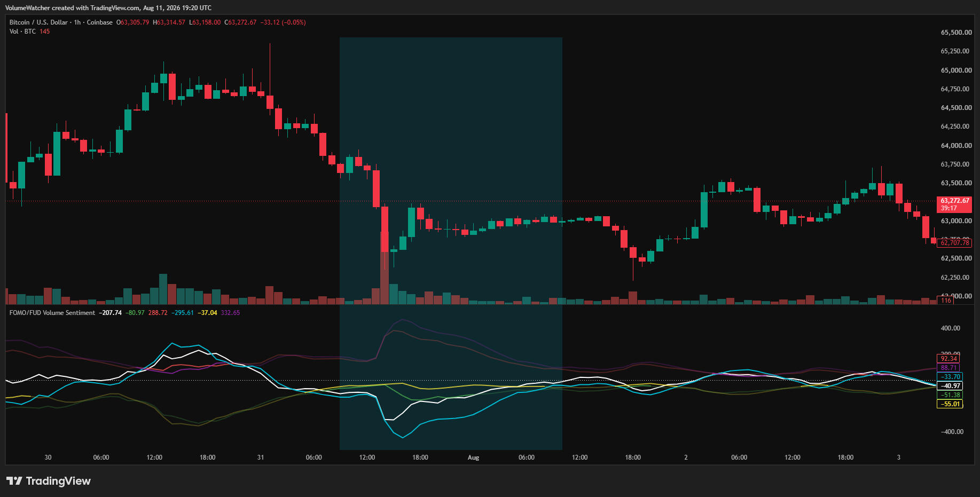Click the red current price tag showing 39:17 countdown

click(x=954, y=204)
